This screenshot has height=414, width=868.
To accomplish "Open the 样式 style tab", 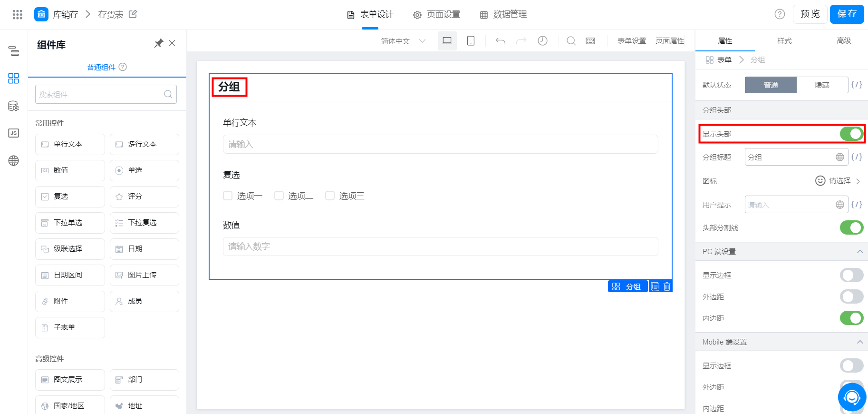I will [x=784, y=41].
